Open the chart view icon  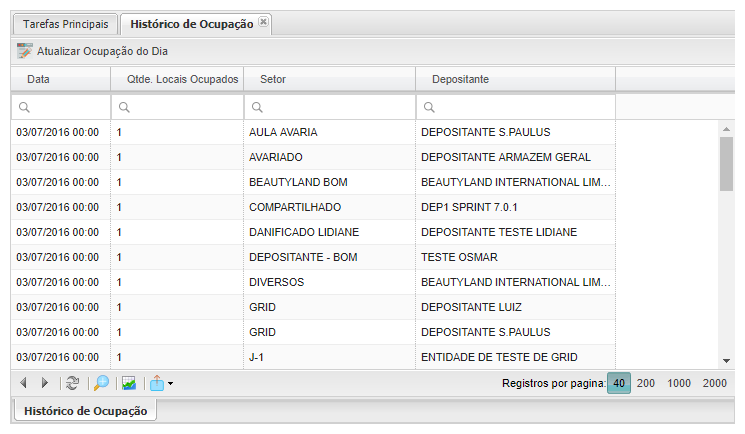pyautogui.click(x=129, y=383)
